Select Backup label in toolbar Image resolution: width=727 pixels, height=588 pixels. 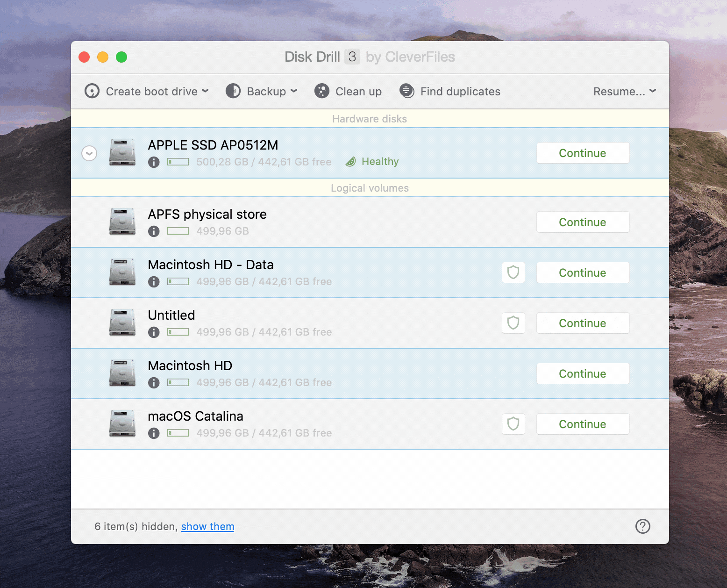tap(266, 91)
